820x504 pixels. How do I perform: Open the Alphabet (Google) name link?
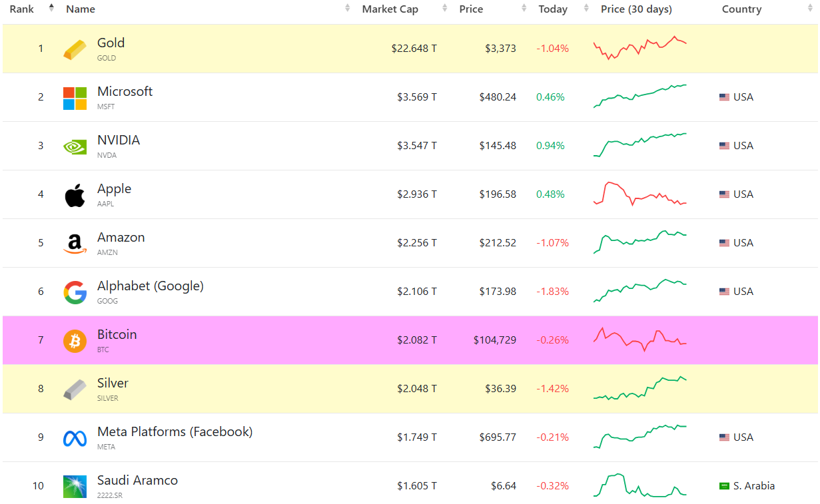(151, 286)
